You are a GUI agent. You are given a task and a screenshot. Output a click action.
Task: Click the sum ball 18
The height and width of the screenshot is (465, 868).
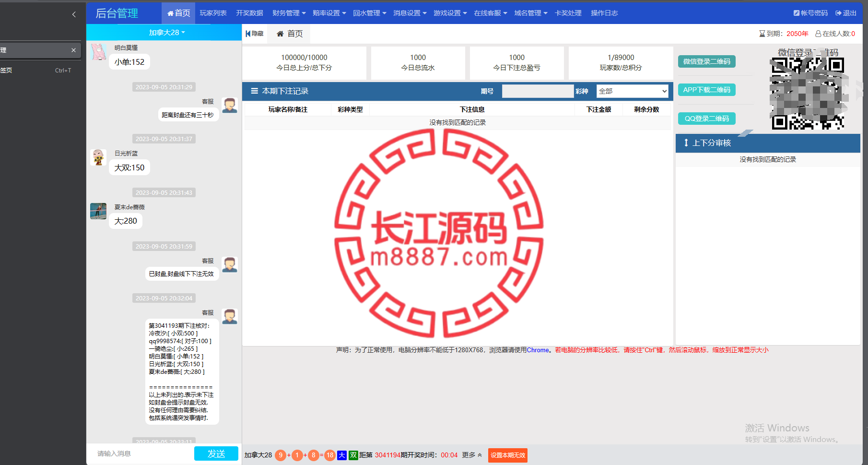pyautogui.click(x=330, y=455)
